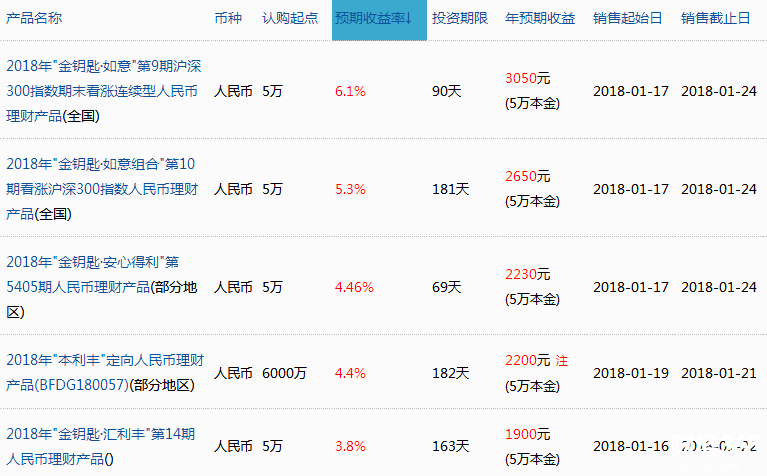Sort the table by 投资期限 header
The image size is (767, 476).
pos(459,19)
